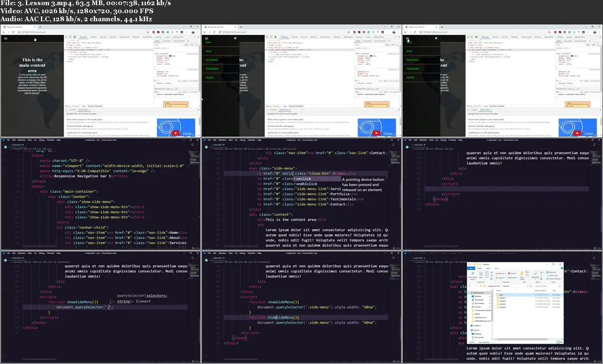
Task: Click the .hov button in the first frame Styles pane
Action: click(x=186, y=45)
